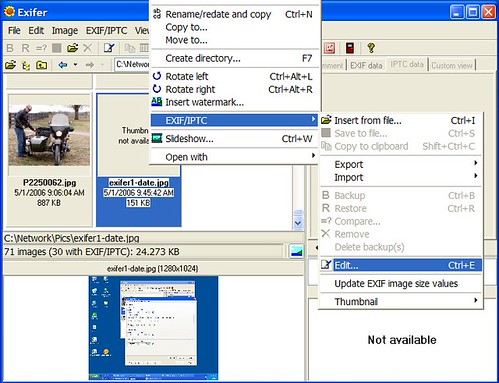Expand the Open with submenu

[234, 157]
